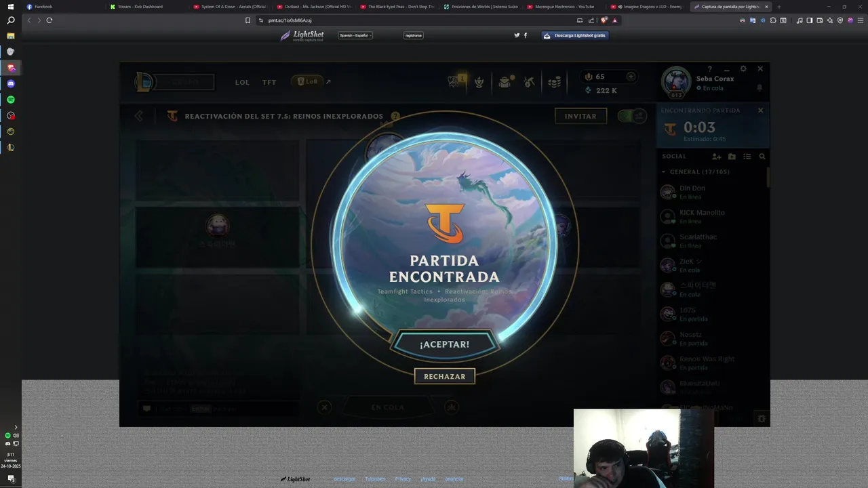The width and height of the screenshot is (868, 488).
Task: Switch to the TFT game tab
Action: coord(269,82)
